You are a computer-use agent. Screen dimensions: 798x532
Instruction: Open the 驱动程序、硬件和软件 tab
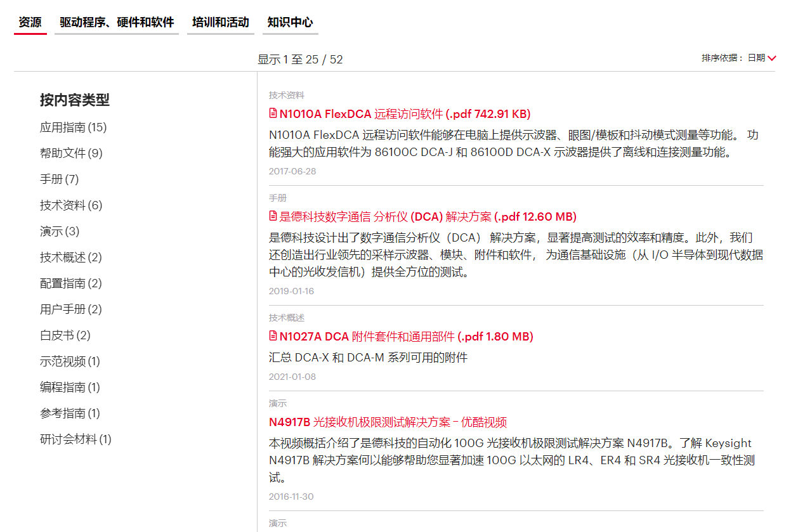[117, 22]
